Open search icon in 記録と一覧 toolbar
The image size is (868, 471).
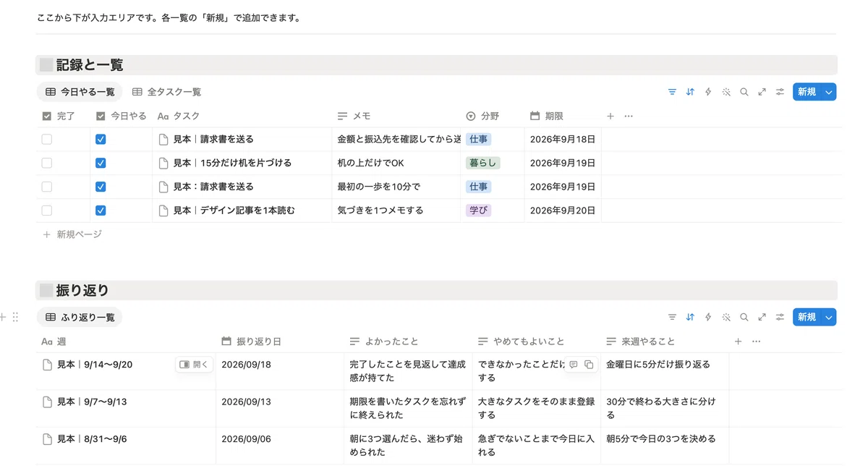744,92
